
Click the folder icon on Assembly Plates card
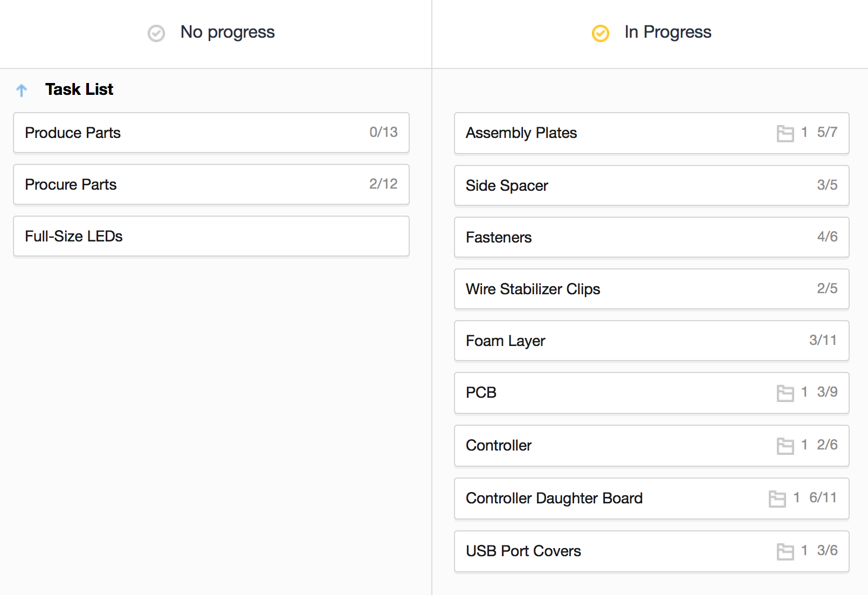click(x=785, y=134)
